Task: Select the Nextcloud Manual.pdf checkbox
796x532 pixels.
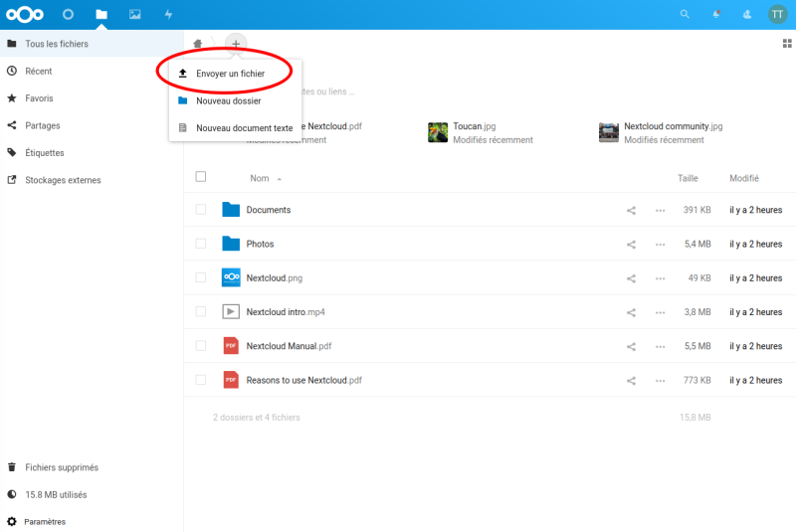Action: point(201,346)
